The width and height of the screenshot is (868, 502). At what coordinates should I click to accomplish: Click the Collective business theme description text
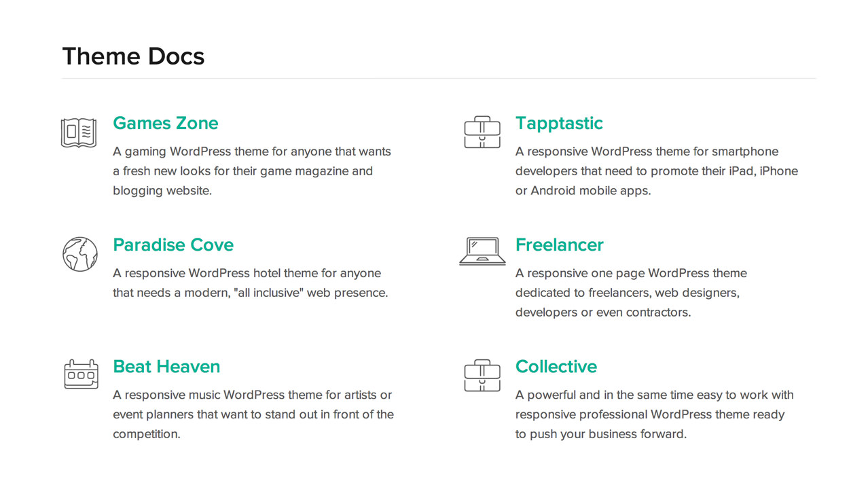655,414
